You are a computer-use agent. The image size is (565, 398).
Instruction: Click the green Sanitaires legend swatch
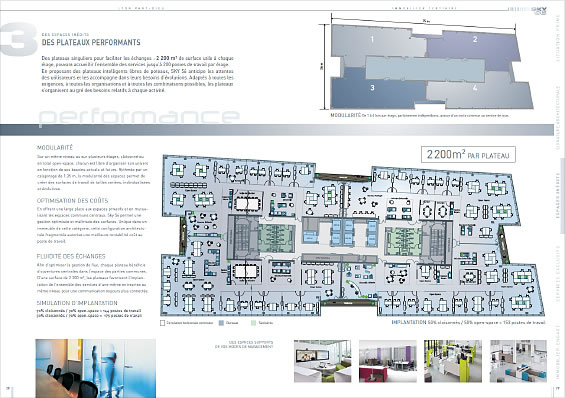coord(253,323)
